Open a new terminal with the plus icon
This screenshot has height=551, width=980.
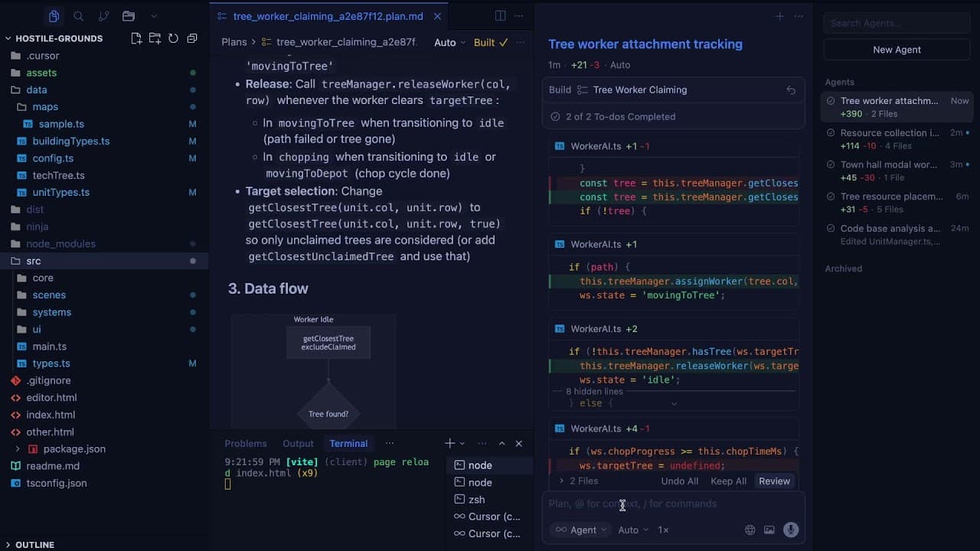pyautogui.click(x=449, y=443)
